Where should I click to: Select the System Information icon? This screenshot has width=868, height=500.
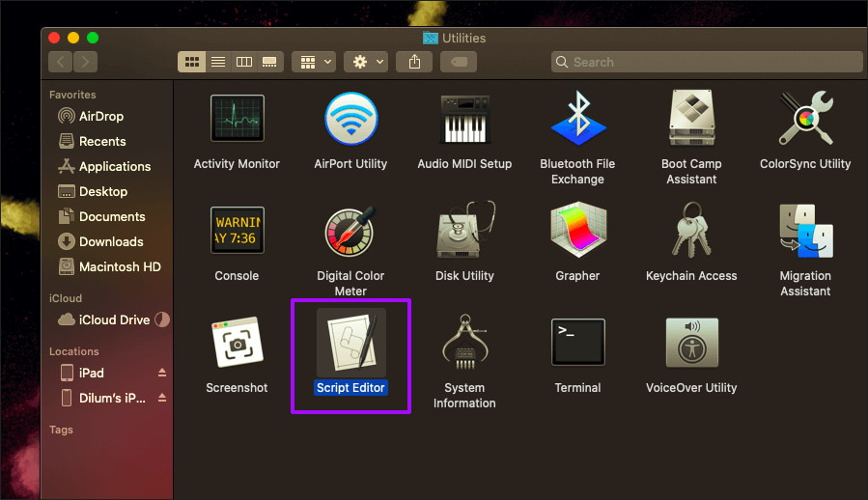tap(465, 343)
